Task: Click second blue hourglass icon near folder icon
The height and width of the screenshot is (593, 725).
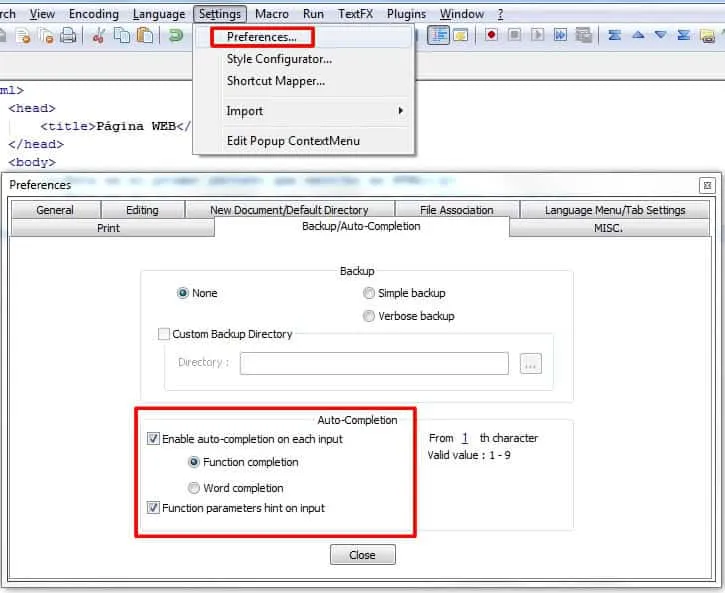Action: 683,35
